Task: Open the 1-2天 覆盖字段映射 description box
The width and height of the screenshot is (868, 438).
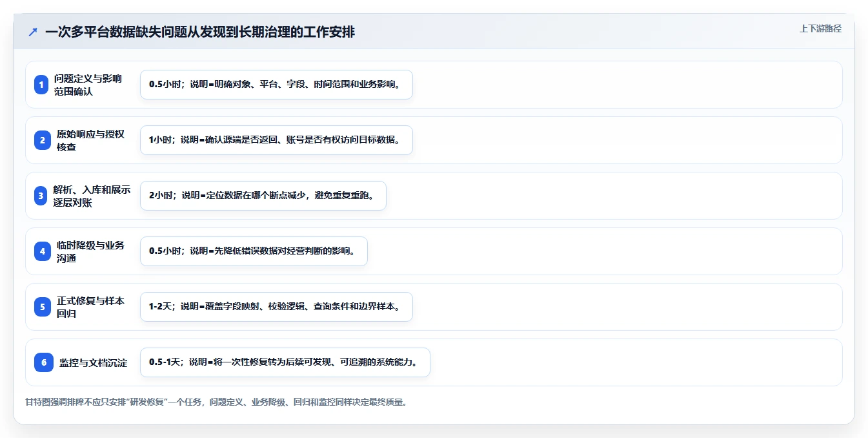Action: pos(276,307)
